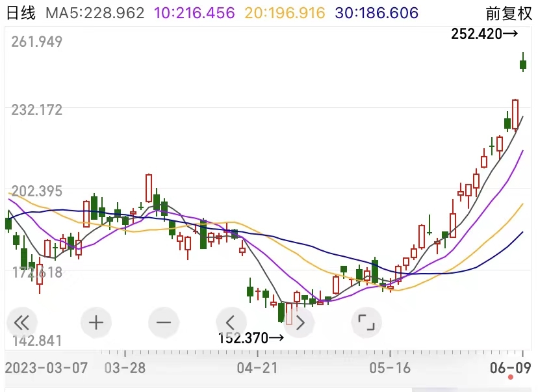Screen dimensions: 538x392
Task: Select the 06-09 date on the timeline
Action: coord(509,367)
